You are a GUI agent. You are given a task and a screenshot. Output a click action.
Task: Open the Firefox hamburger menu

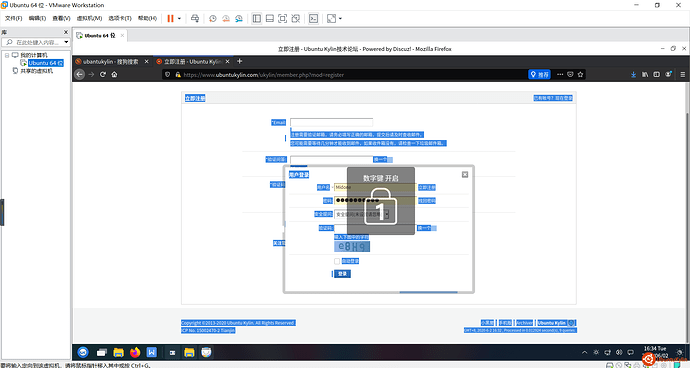click(x=683, y=74)
